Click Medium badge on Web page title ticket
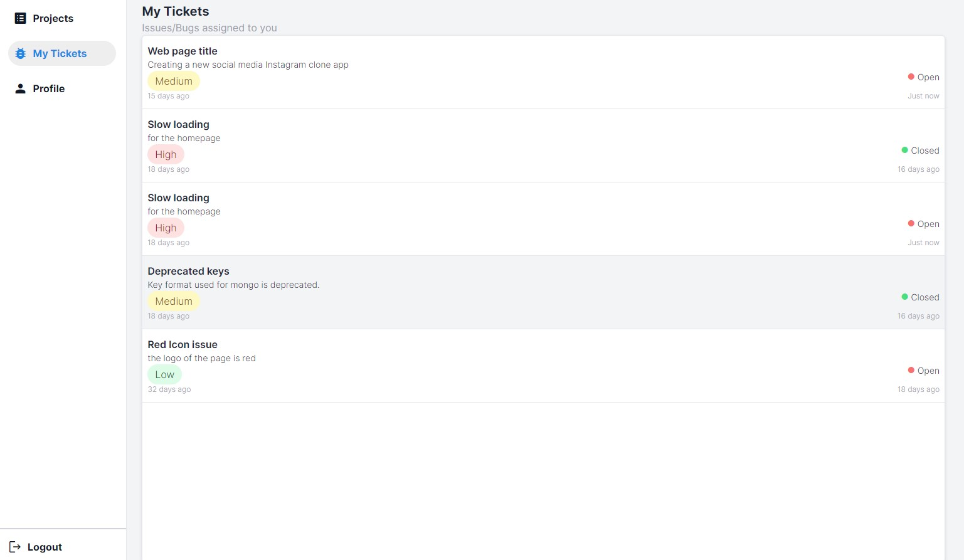Screen dimensions: 964x560 tap(174, 81)
